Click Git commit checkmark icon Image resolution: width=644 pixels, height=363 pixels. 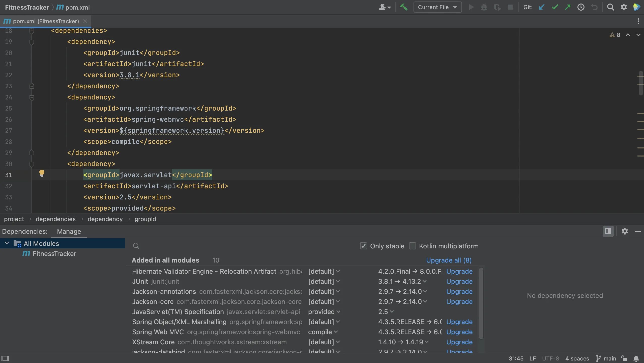pyautogui.click(x=555, y=7)
